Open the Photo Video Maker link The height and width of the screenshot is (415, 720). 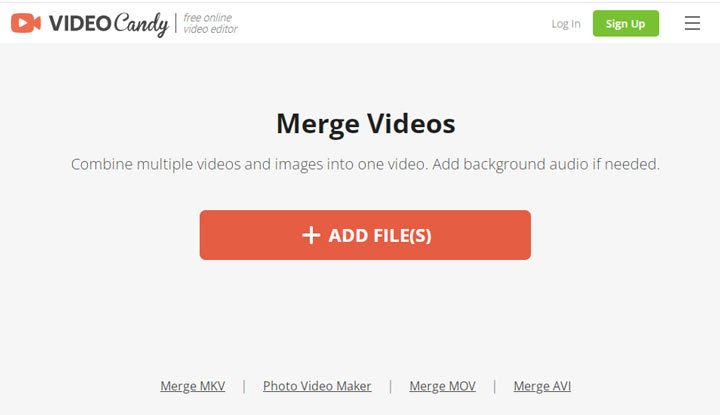[317, 386]
